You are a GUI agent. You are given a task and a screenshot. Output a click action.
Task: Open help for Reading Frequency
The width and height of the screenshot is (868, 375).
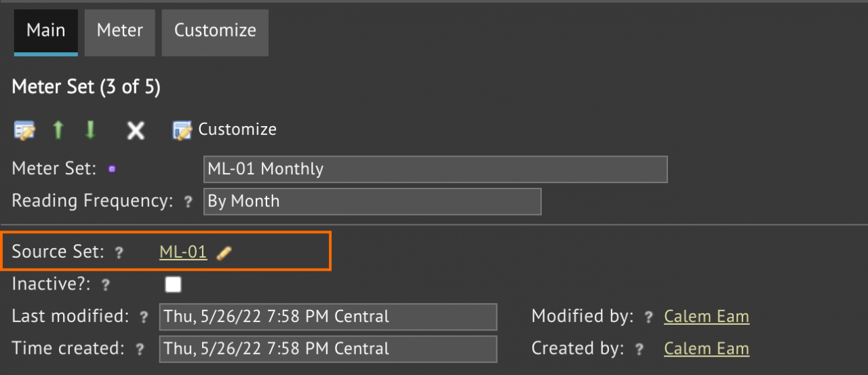pyautogui.click(x=188, y=202)
